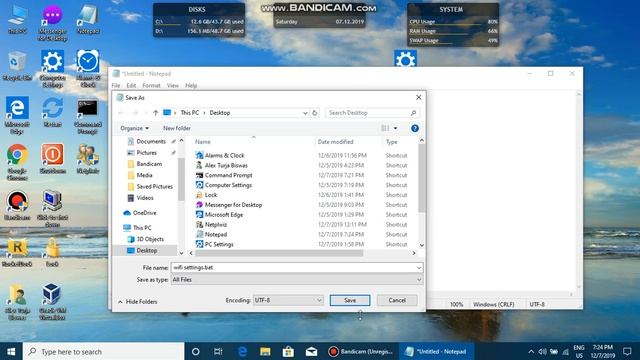Open Microsoft Store from taskbar
This screenshot has width=640, height=360.
coord(288,351)
